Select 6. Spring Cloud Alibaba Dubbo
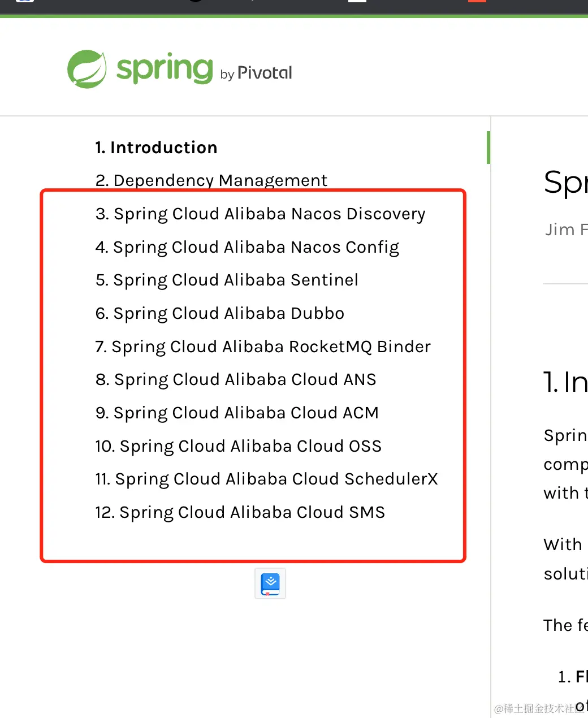Image resolution: width=588 pixels, height=718 pixels. tap(220, 313)
